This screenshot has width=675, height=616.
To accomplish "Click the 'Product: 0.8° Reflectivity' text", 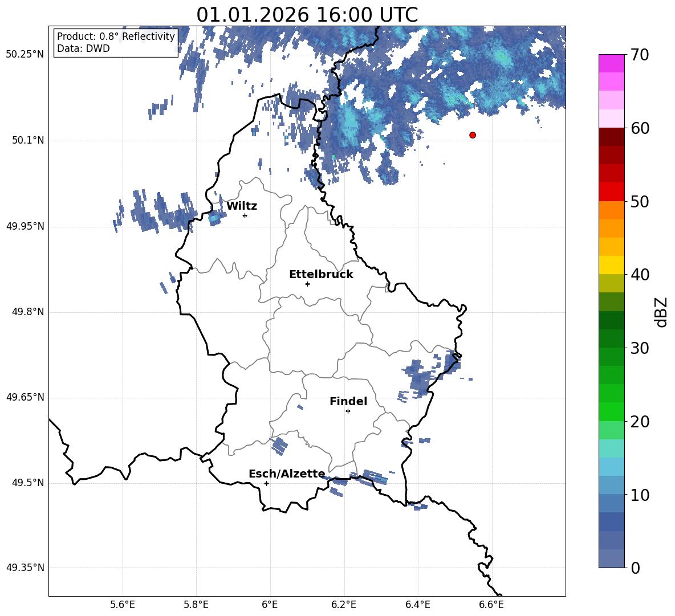I will pos(116,36).
